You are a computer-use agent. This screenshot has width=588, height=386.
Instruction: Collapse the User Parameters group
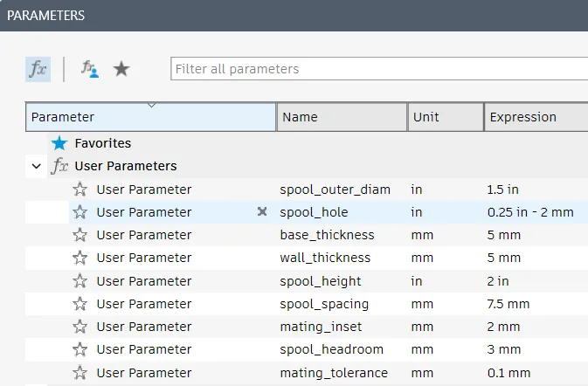pos(37,166)
